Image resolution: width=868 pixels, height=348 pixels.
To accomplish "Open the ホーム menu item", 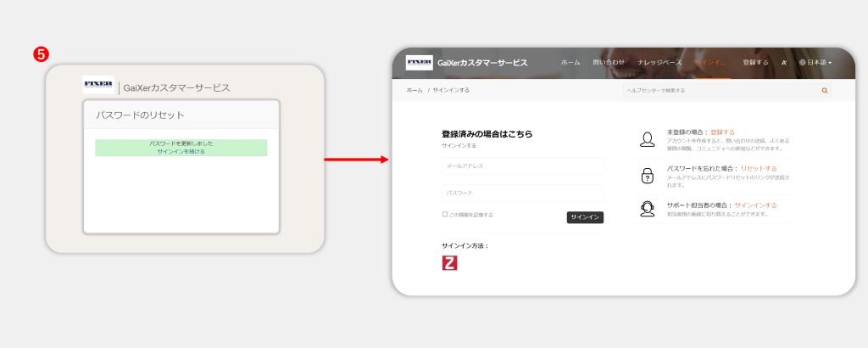I will pyautogui.click(x=570, y=63).
